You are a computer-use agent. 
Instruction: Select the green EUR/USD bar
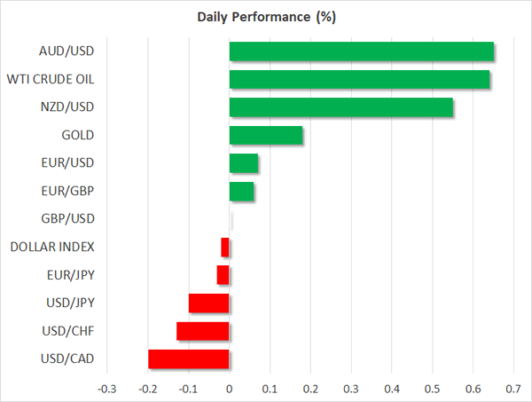click(x=244, y=163)
